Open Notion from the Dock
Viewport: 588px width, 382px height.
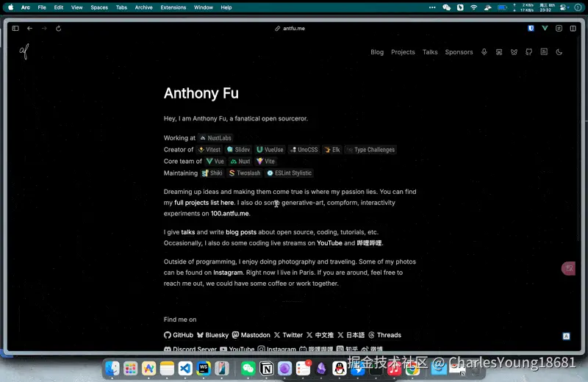click(267, 369)
